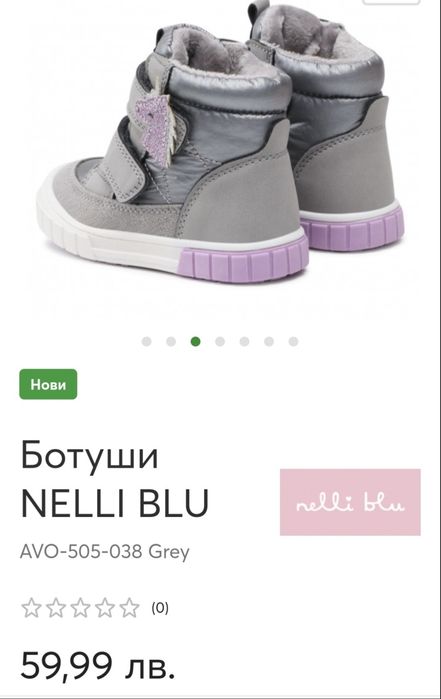
Task: Select the fifth rating star
Action: 129,608
